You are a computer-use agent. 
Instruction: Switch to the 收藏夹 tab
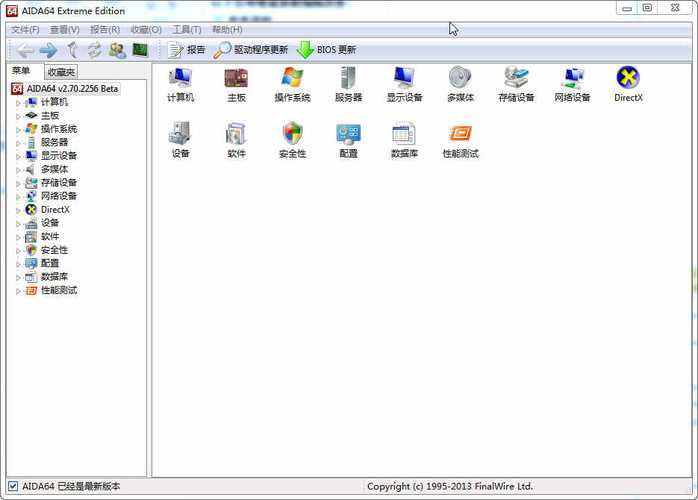pos(61,72)
